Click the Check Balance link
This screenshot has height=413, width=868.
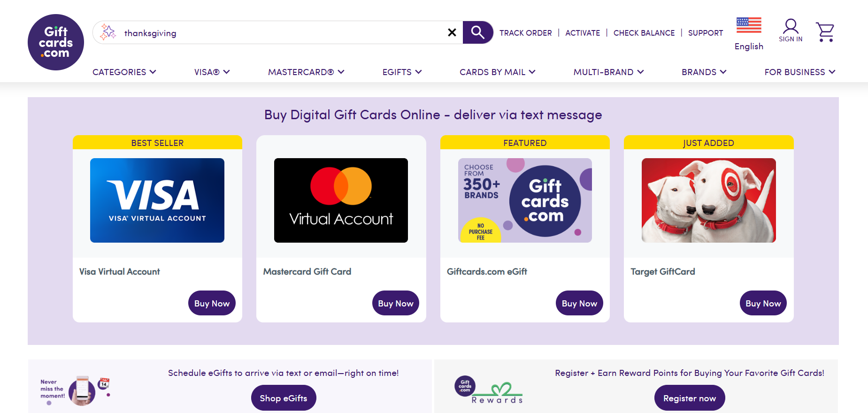click(644, 33)
